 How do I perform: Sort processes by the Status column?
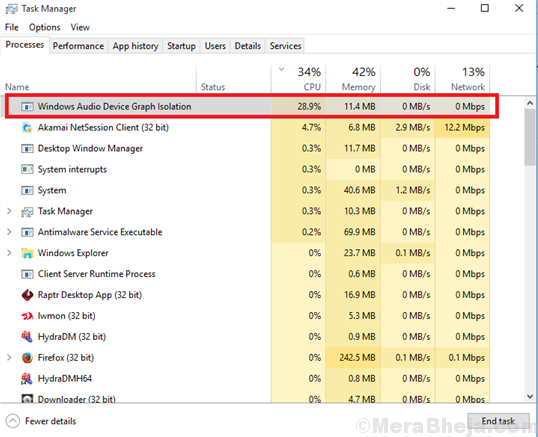click(x=234, y=79)
